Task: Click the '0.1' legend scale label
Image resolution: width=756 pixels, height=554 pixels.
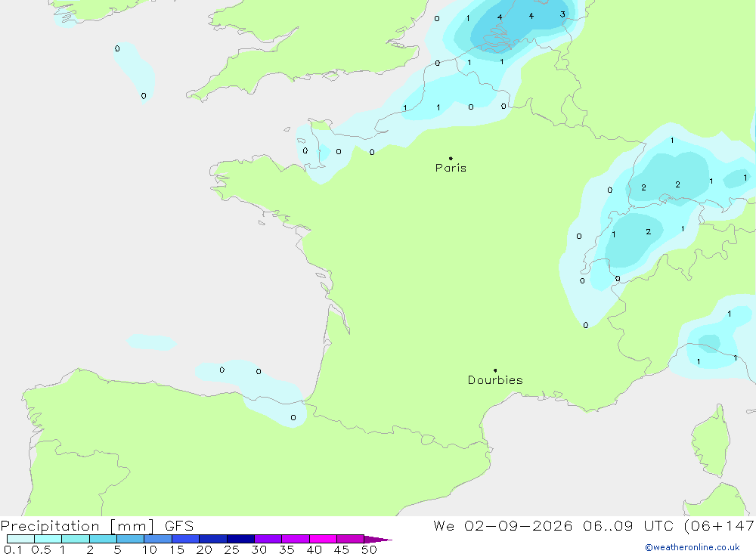Action: click(x=13, y=549)
